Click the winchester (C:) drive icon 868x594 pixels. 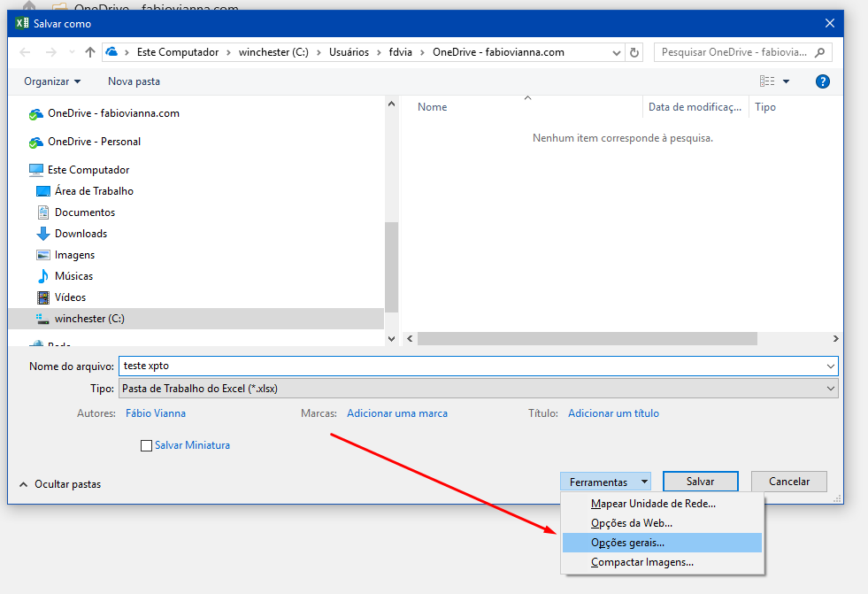pyautogui.click(x=42, y=319)
